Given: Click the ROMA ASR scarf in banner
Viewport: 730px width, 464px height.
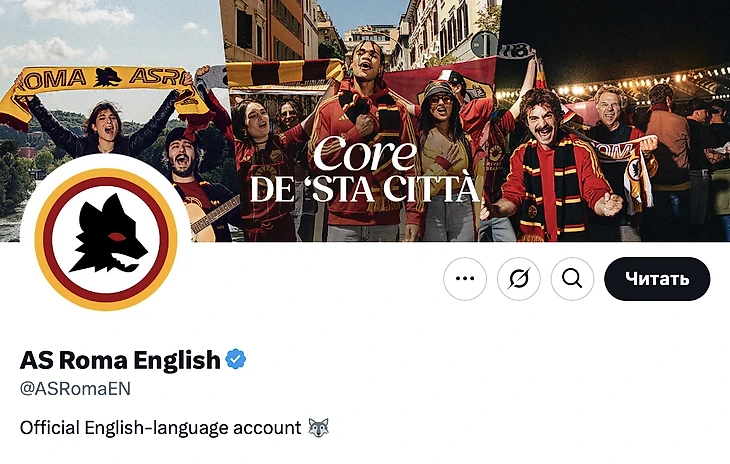Looking at the screenshot, I should (x=100, y=88).
